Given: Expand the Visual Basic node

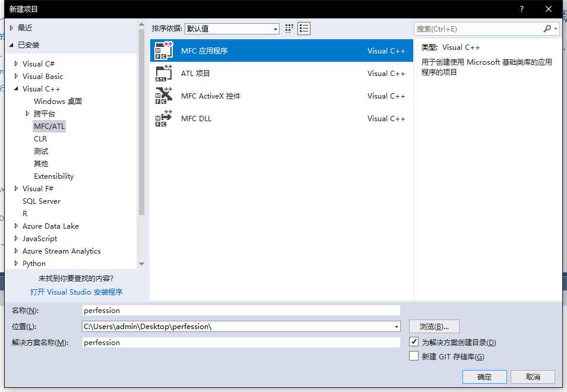Looking at the screenshot, I should (x=16, y=76).
